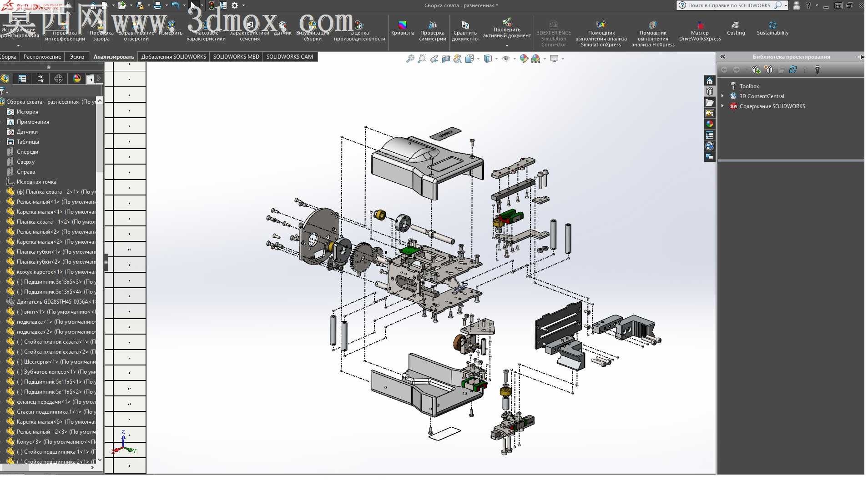Select Toolbox in the design library
868x480 pixels.
click(x=749, y=86)
